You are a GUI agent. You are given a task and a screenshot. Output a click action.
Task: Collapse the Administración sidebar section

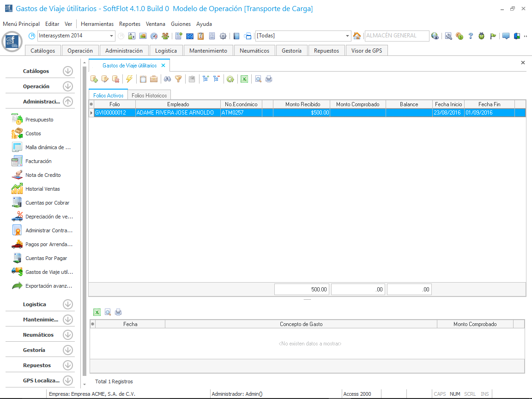[68, 102]
